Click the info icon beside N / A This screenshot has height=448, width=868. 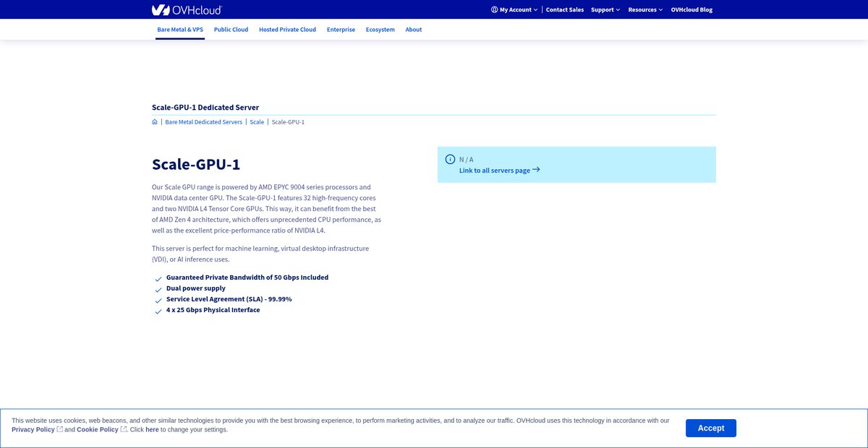[451, 159]
